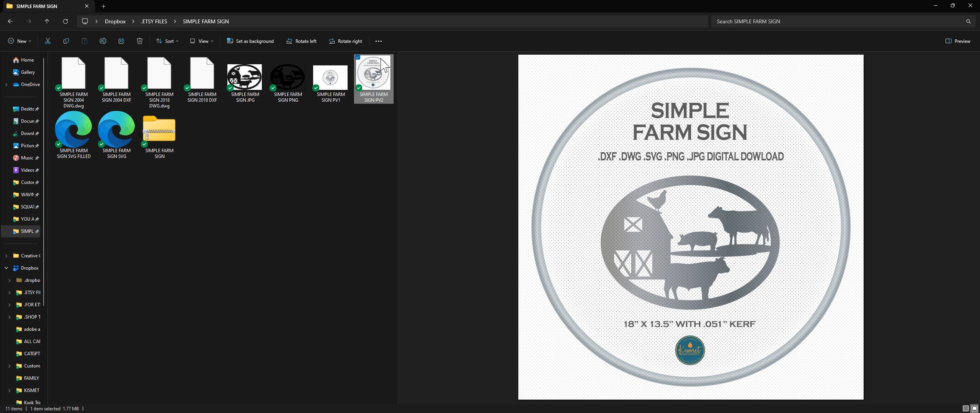Image resolution: width=980 pixels, height=413 pixels.
Task: Uncheck the SIMPLE FARM SIGN PV2 selection checkbox
Action: [x=358, y=57]
